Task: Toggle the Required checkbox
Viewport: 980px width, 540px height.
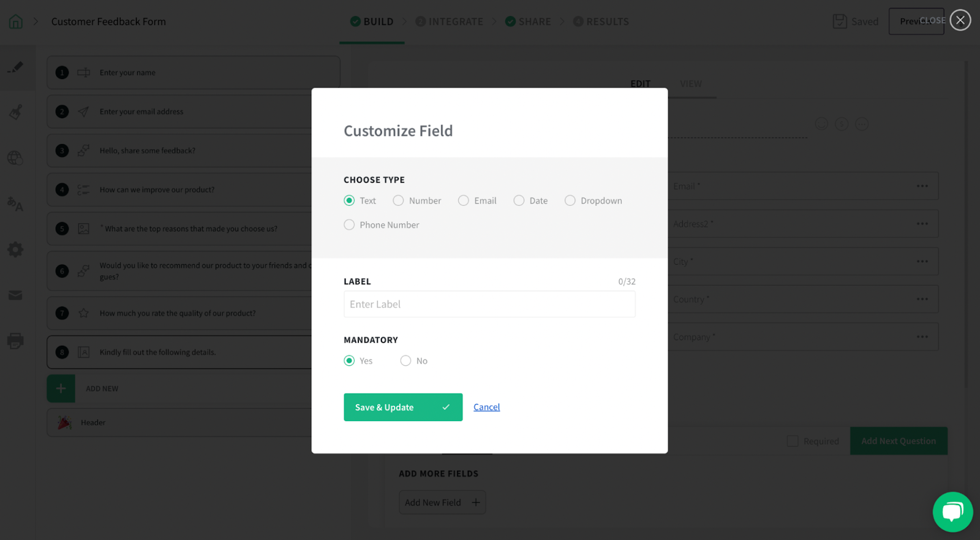Action: click(x=793, y=441)
